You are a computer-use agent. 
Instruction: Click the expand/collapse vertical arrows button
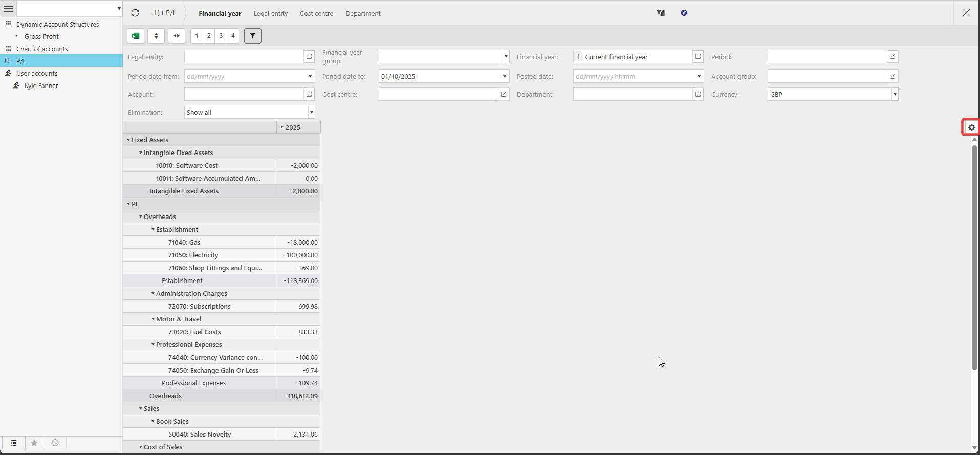156,36
